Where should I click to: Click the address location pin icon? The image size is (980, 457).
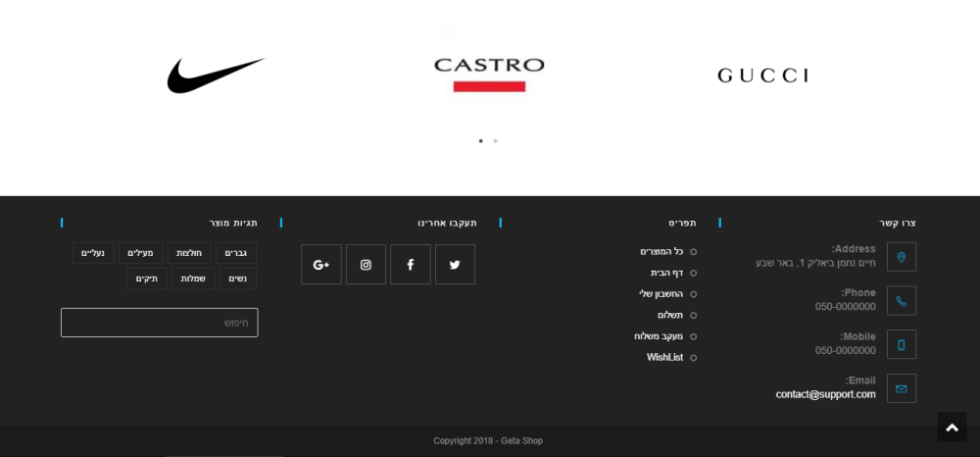coord(902,257)
